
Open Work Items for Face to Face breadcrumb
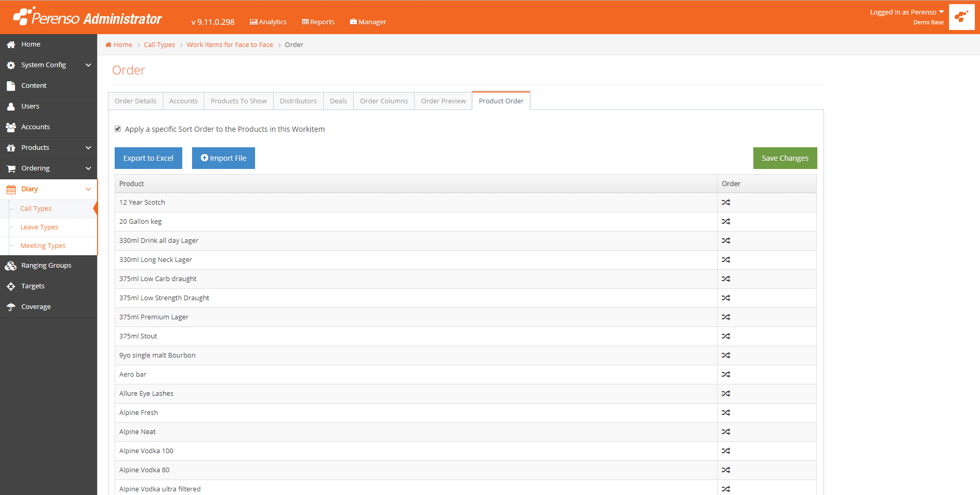230,45
